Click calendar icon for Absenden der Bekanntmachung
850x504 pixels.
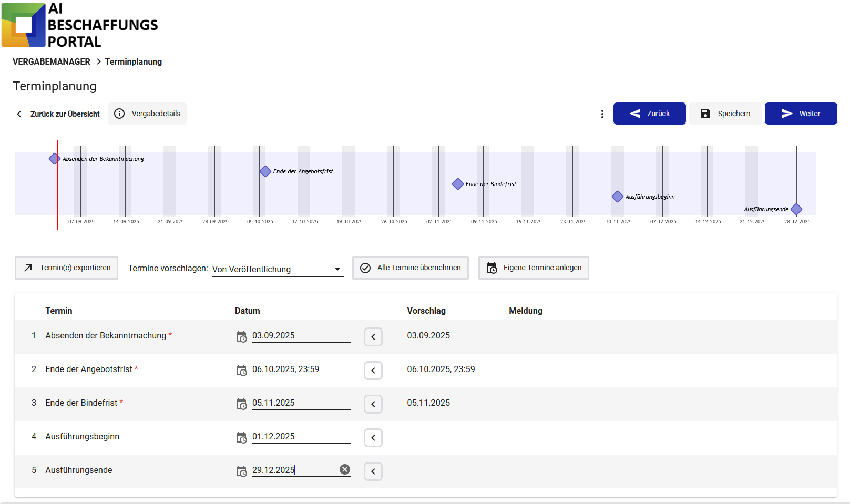pyautogui.click(x=241, y=337)
